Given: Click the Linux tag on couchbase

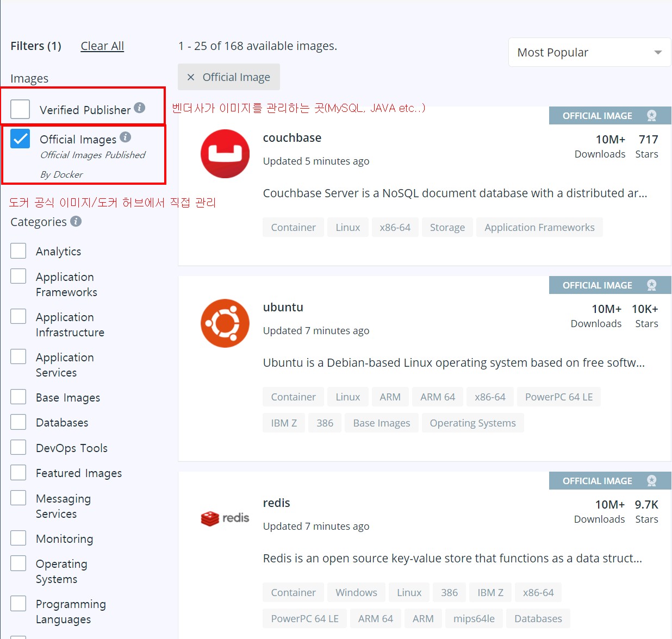Looking at the screenshot, I should tap(347, 227).
